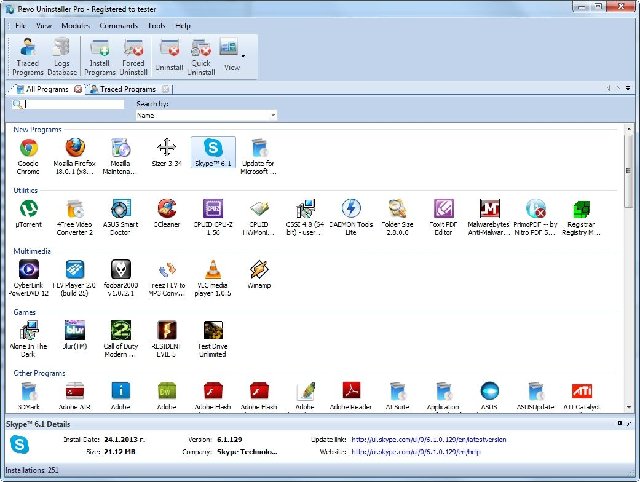Viewport: 640px width, 482px height.
Task: Click the View toolbar icon
Action: (x=230, y=56)
